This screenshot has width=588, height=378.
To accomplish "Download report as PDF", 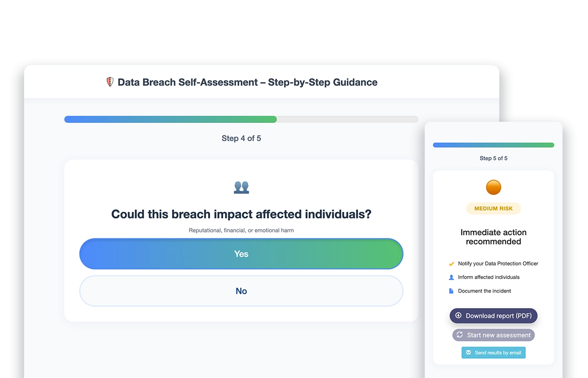I will click(494, 316).
